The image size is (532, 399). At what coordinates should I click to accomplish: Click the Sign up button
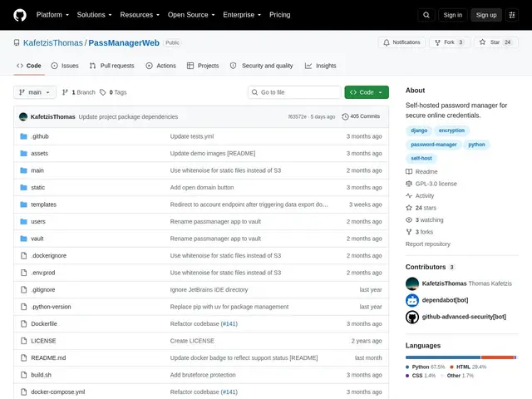[x=486, y=15]
